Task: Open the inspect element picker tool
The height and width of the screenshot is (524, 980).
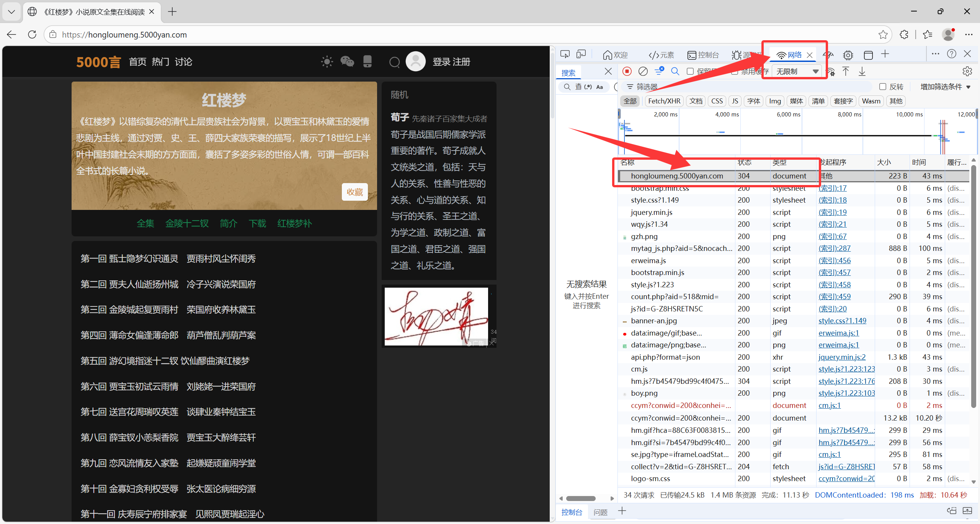Action: click(x=565, y=54)
